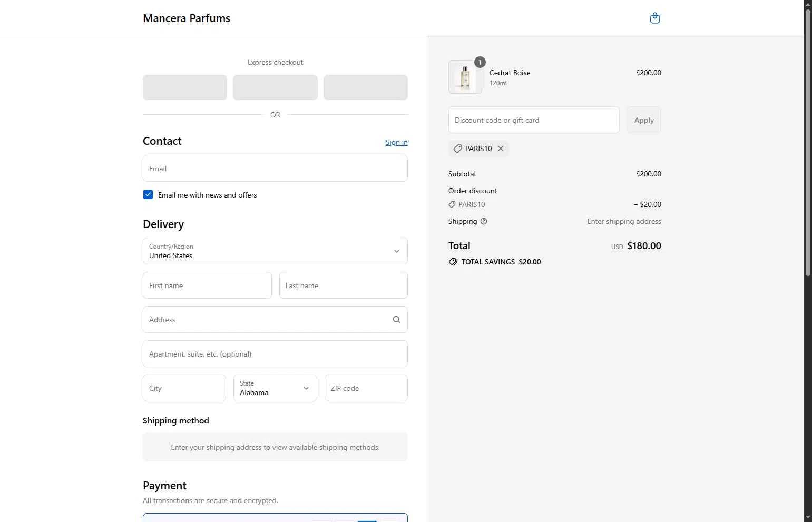This screenshot has width=812, height=522.
Task: Focus the Last name field
Action: point(344,285)
